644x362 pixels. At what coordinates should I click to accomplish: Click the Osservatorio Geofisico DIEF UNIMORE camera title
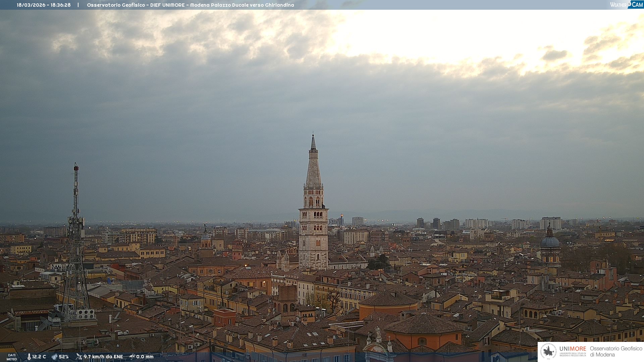(190, 5)
